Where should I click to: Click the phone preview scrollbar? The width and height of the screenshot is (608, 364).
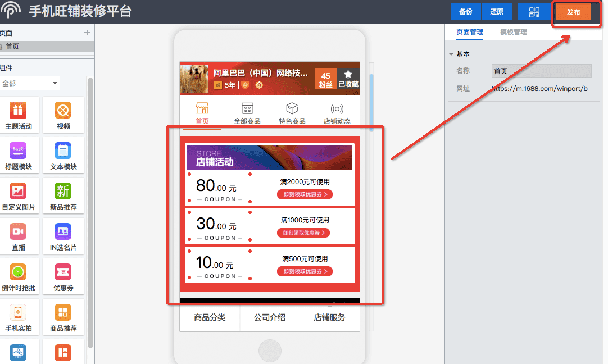[x=371, y=102]
